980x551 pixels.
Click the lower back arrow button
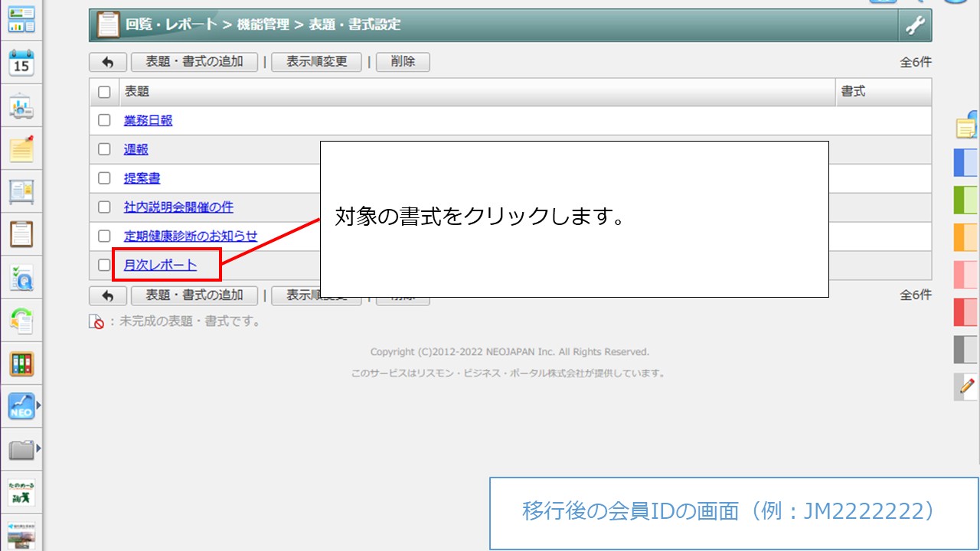pyautogui.click(x=108, y=295)
